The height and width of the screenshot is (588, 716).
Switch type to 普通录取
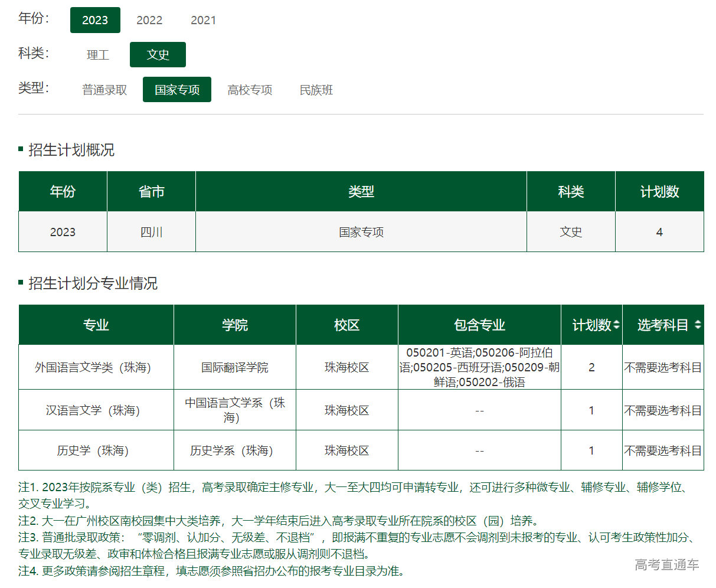tap(104, 90)
